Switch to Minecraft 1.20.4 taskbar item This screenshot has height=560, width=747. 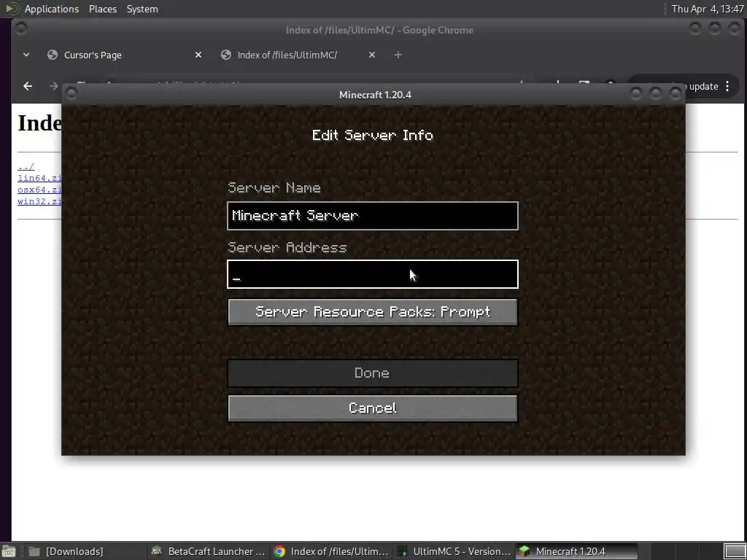[x=576, y=551]
